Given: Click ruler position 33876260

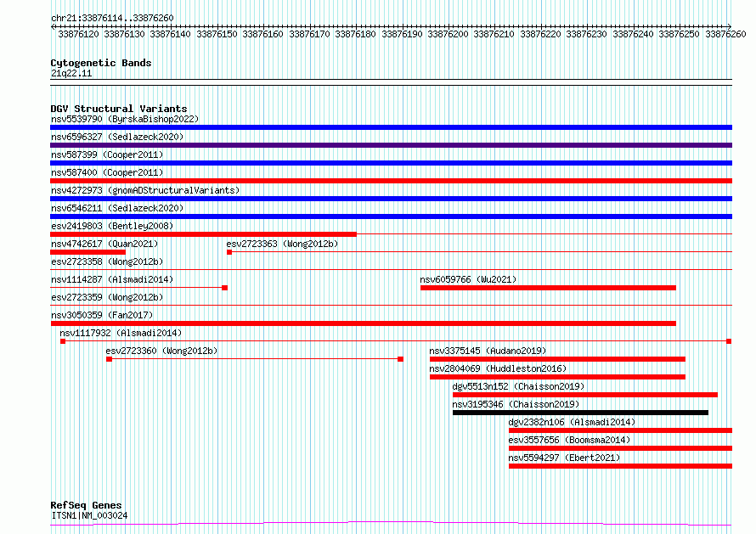Looking at the screenshot, I should (725, 34).
